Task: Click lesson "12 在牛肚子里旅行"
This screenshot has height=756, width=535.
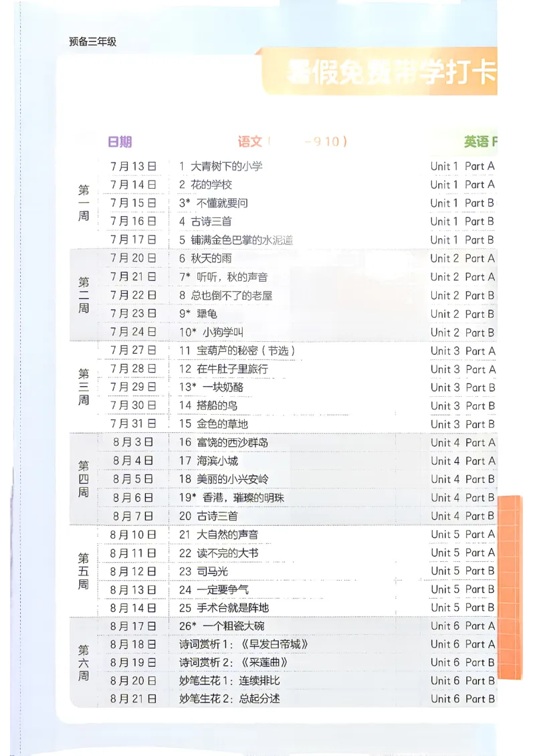Action: (223, 369)
